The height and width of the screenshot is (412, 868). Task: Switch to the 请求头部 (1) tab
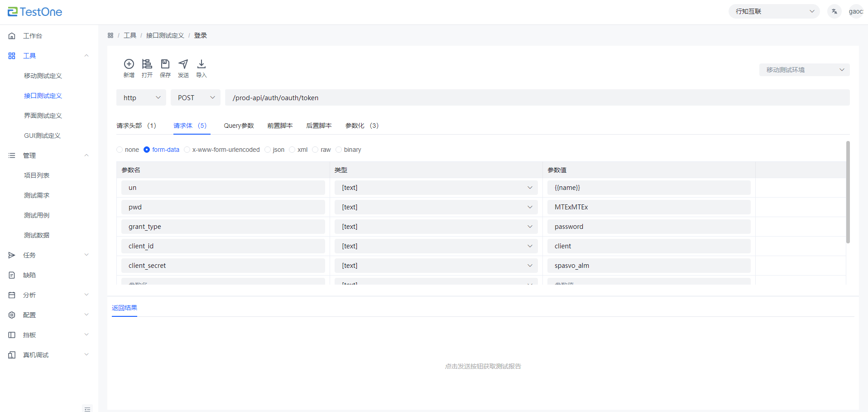136,126
